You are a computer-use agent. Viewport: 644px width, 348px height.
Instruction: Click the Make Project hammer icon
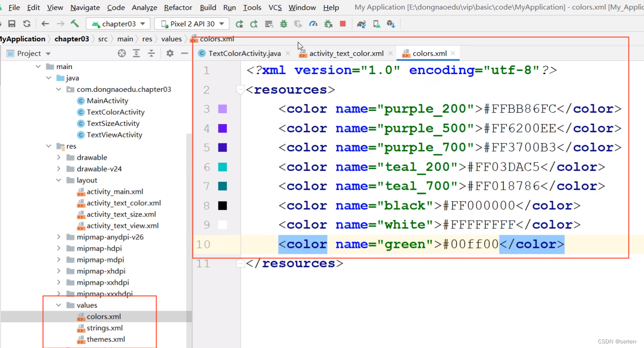75,24
